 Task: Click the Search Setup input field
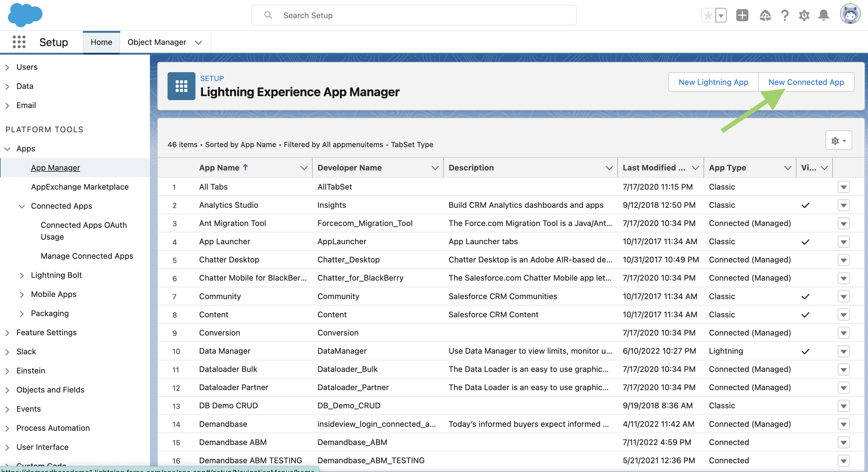pos(413,15)
